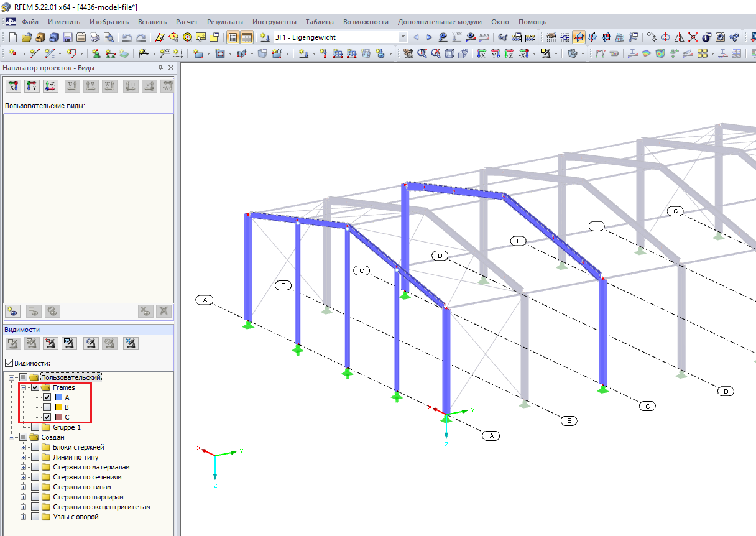Collapse the Frames tree node
Screen dimensions: 756x536
24,387
